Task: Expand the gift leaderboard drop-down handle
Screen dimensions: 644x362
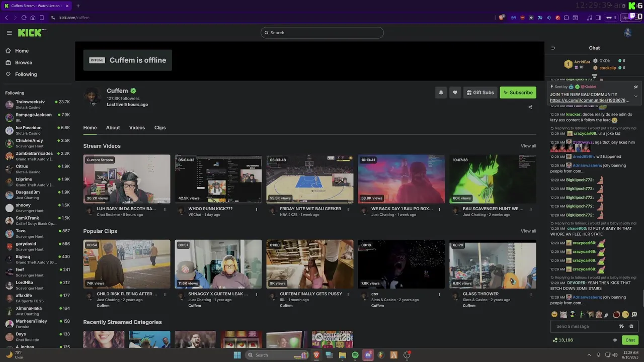Action: [x=594, y=76]
